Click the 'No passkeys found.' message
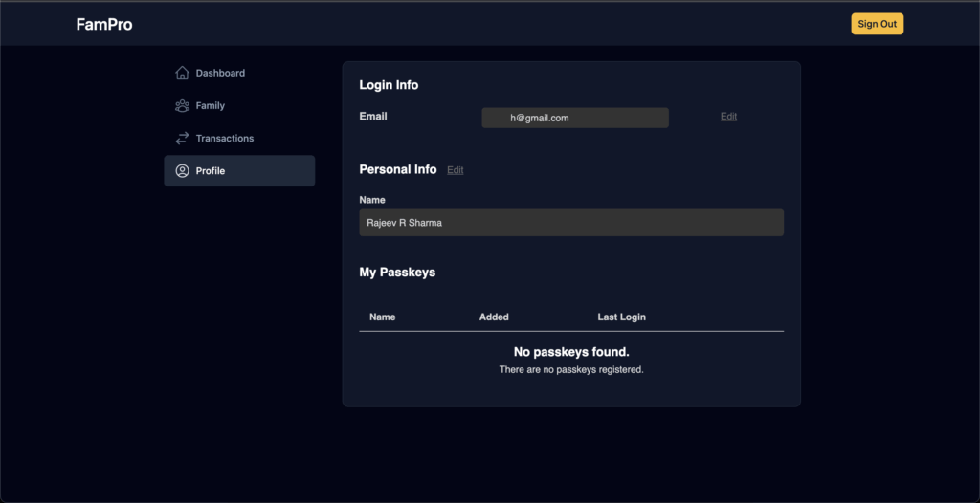 571,352
